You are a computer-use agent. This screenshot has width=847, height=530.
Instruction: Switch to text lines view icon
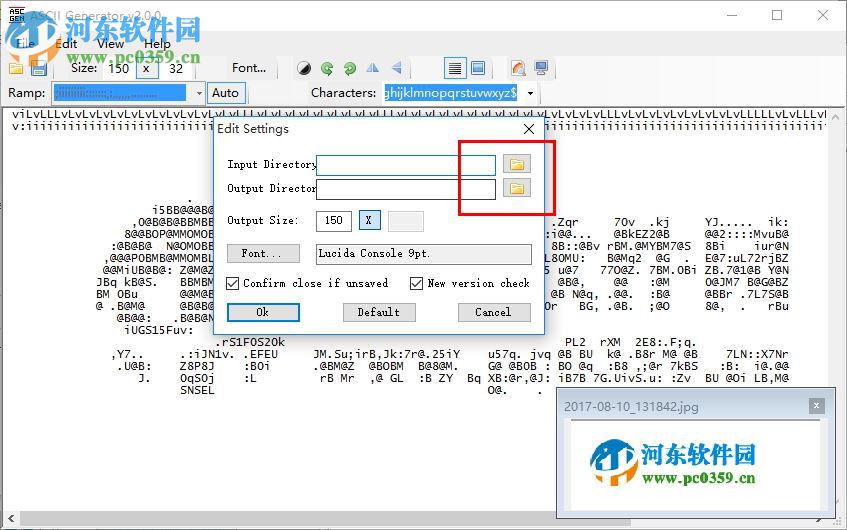[x=455, y=68]
